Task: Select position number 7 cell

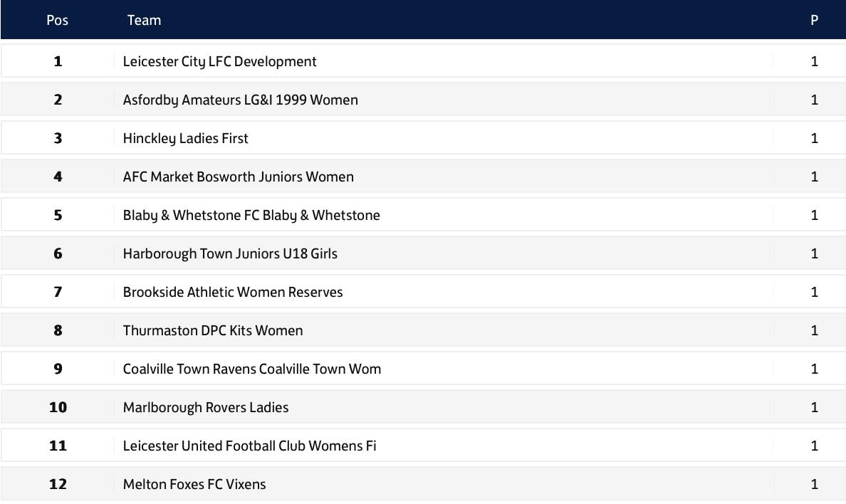Action: tap(58, 292)
